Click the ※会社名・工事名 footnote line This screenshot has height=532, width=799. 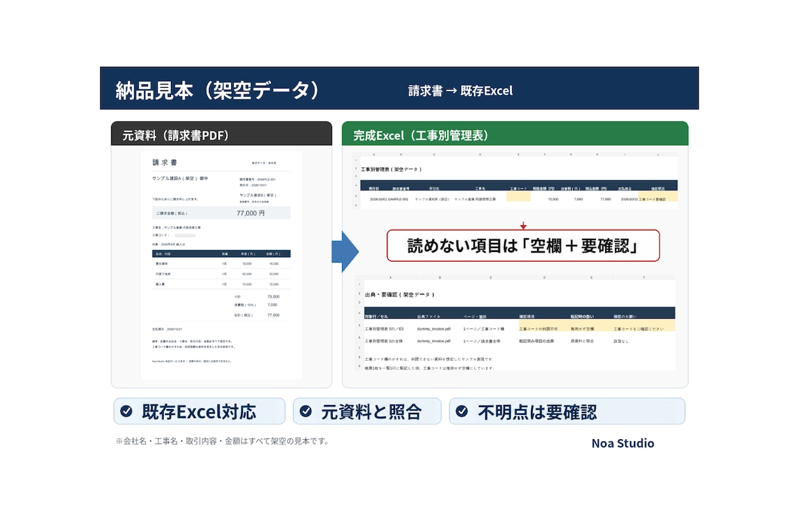pos(222,441)
